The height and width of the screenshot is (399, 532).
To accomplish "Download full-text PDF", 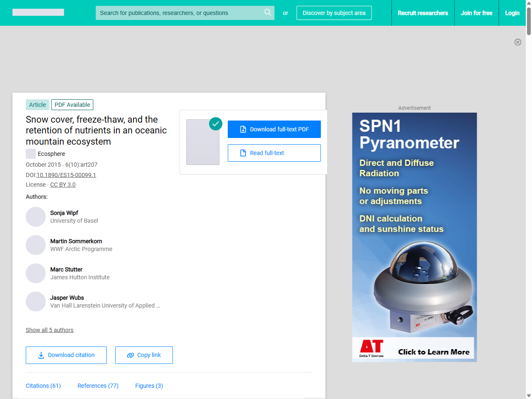I will 274,129.
